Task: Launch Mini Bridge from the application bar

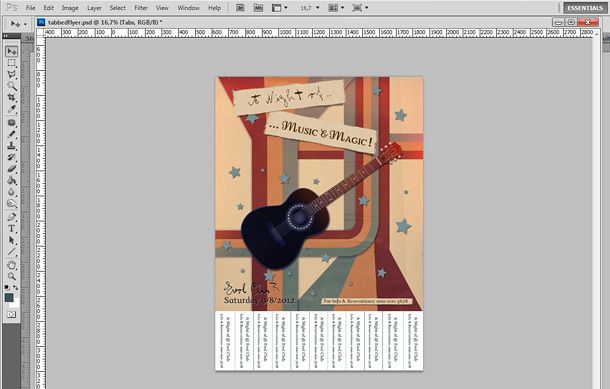Action: [258, 8]
